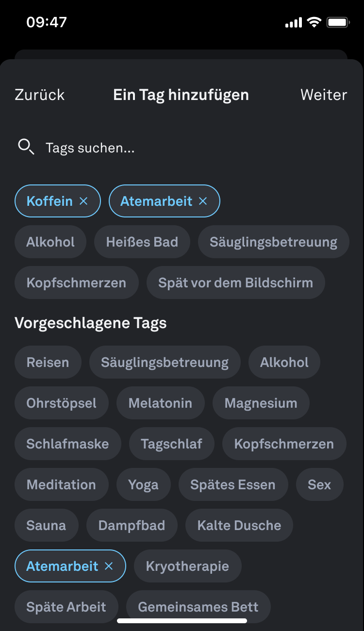Enable the Heißes Bad tag
Viewport: 364px width, 631px height.
[142, 242]
